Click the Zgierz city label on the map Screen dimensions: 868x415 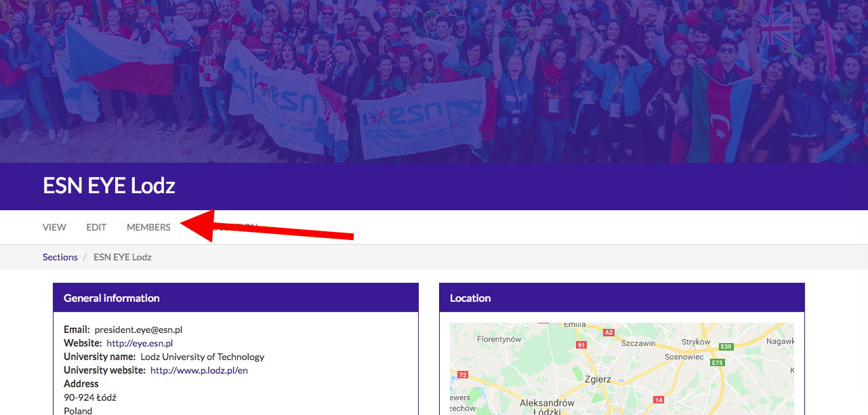598,380
